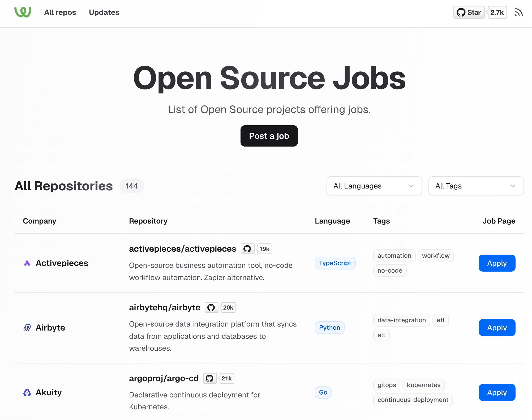Open the All Tags dropdown
This screenshot has height=420, width=532.
(476, 186)
